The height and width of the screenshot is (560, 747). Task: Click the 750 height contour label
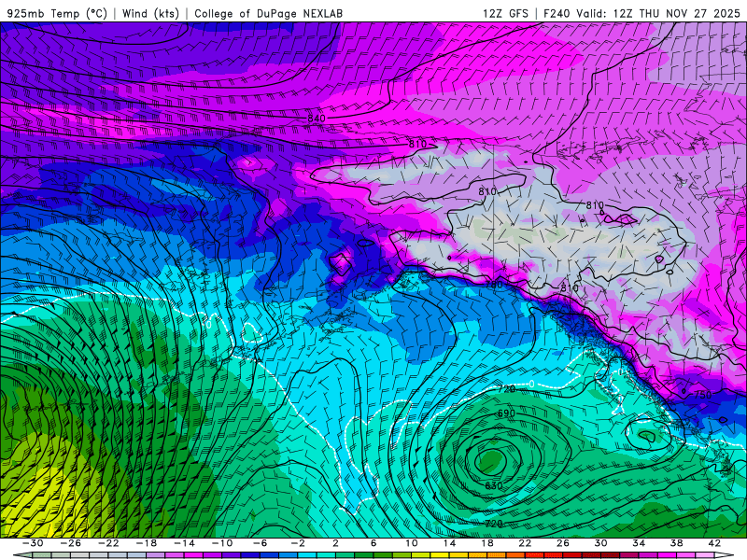pyautogui.click(x=703, y=395)
